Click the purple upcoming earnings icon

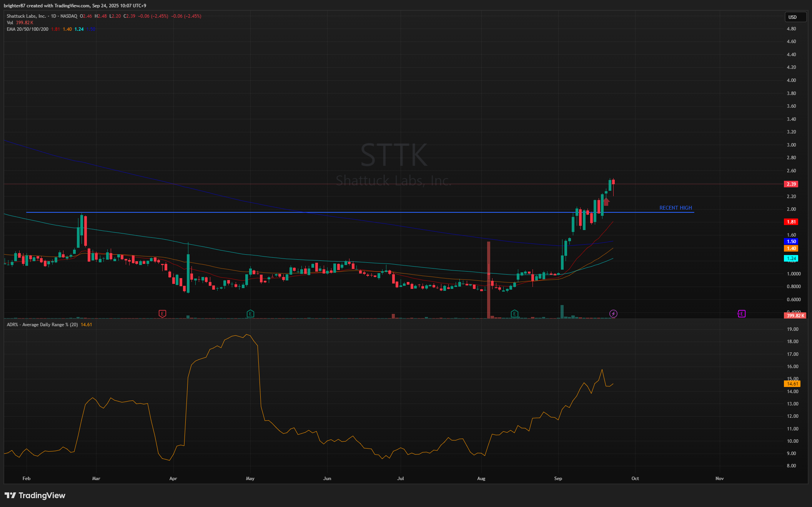[742, 314]
